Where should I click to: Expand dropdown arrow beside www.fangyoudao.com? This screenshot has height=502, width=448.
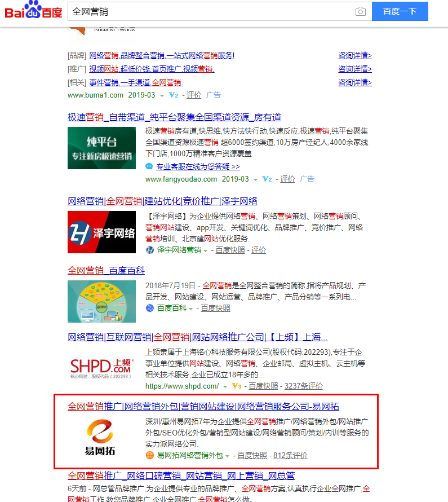[255, 180]
